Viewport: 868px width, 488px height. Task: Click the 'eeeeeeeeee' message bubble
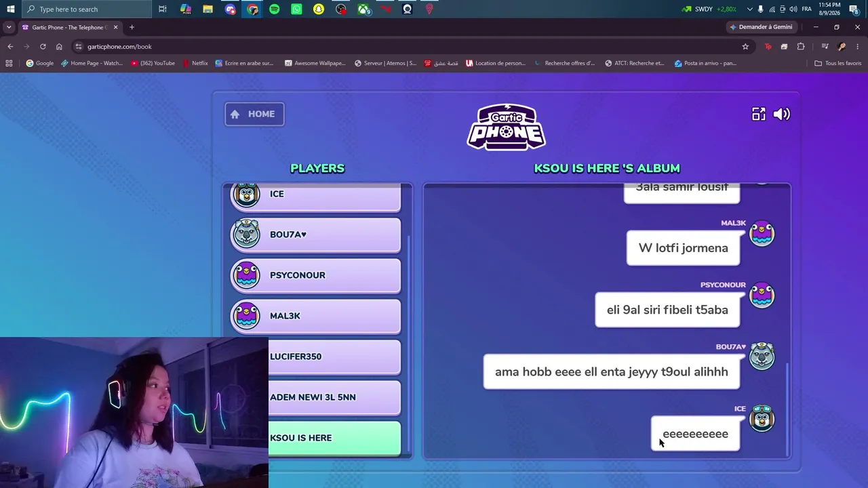pyautogui.click(x=695, y=434)
